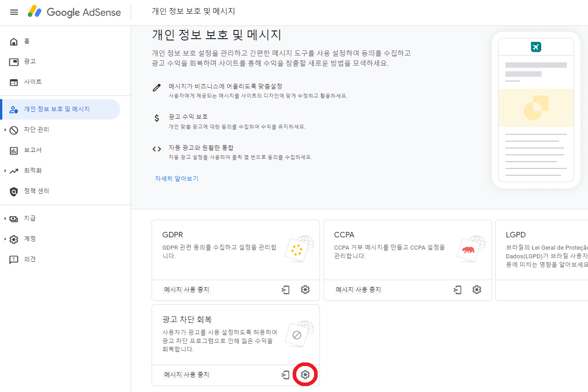Open GDPR card settings gear

[305, 290]
